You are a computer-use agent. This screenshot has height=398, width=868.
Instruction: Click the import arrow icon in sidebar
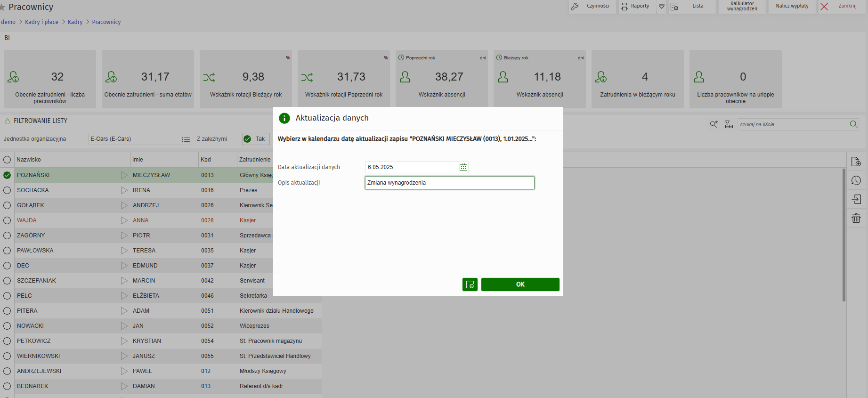(x=856, y=199)
